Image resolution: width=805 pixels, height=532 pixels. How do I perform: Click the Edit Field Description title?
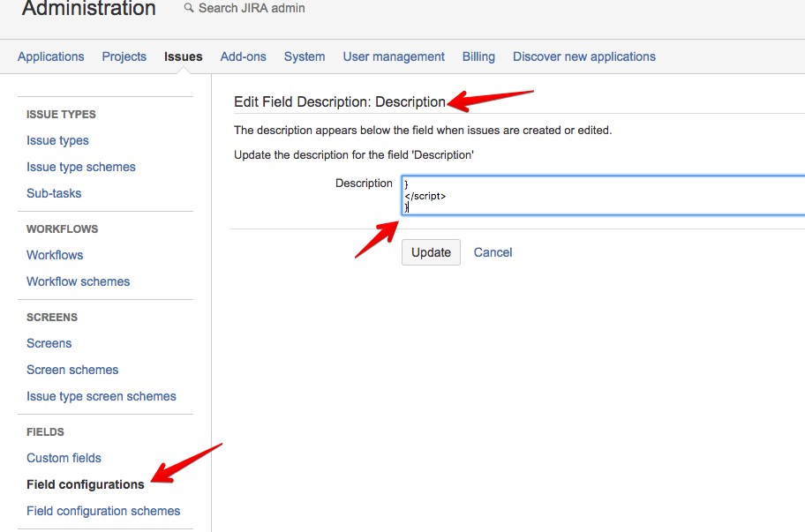[x=340, y=101]
